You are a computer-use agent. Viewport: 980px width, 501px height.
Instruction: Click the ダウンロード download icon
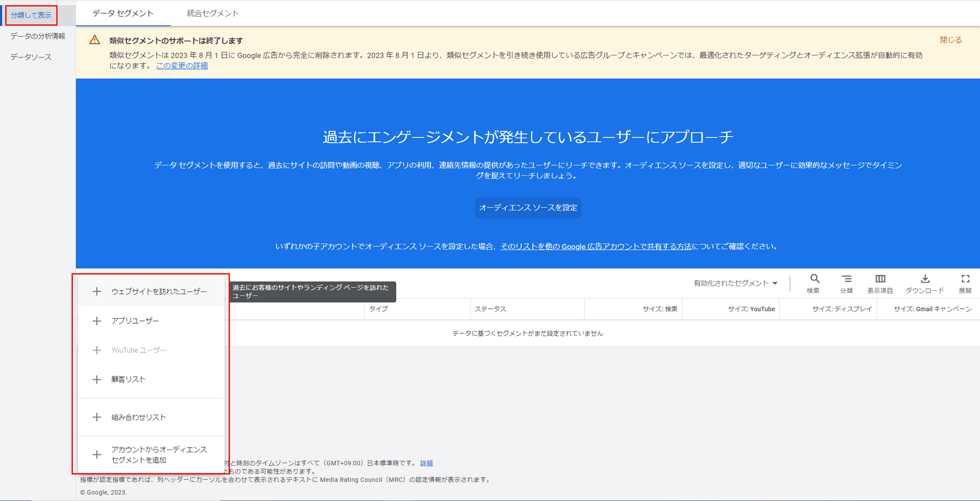click(x=925, y=279)
